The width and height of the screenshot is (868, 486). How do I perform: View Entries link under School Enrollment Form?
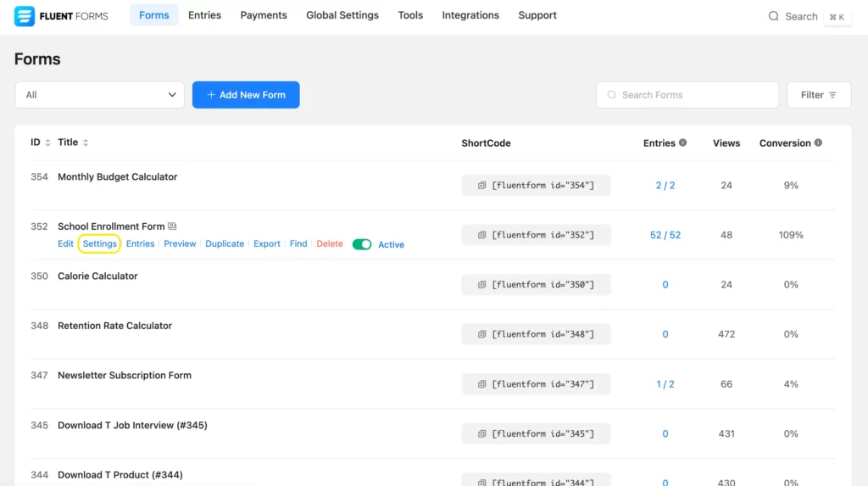click(x=140, y=243)
